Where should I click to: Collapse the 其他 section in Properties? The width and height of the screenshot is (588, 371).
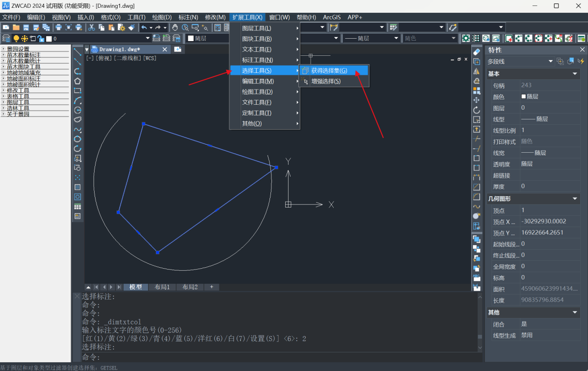(x=575, y=312)
